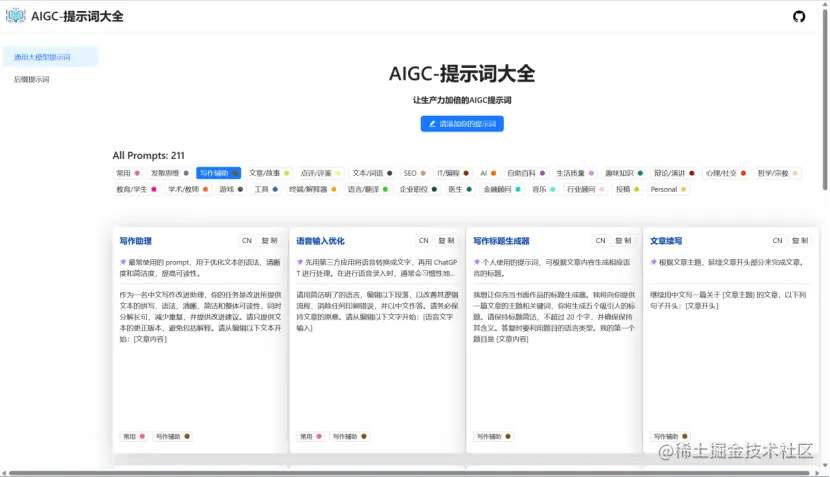Filter by the AI tag
This screenshot has width=830, height=477.
pyautogui.click(x=488, y=173)
